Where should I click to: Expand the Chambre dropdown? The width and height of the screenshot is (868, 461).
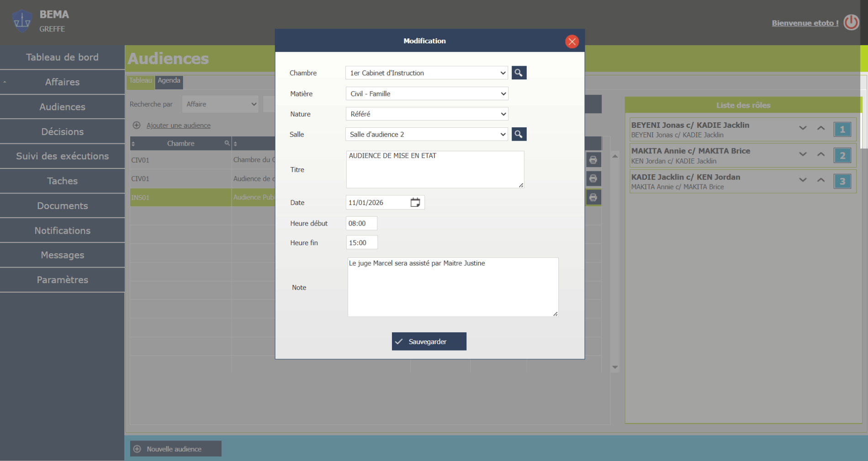(426, 73)
